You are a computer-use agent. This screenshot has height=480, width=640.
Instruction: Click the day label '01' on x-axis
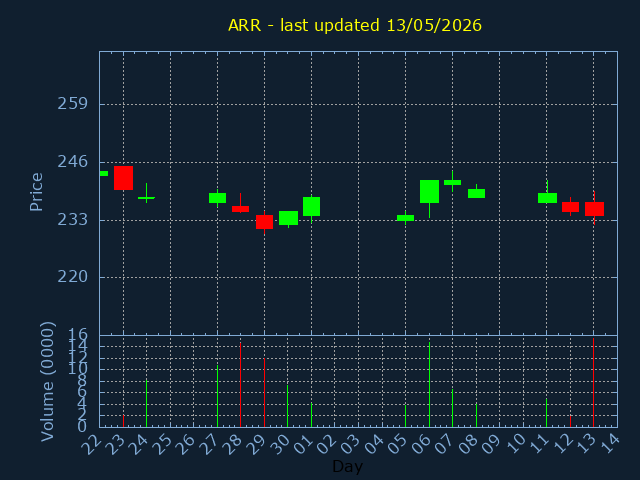tap(303, 444)
